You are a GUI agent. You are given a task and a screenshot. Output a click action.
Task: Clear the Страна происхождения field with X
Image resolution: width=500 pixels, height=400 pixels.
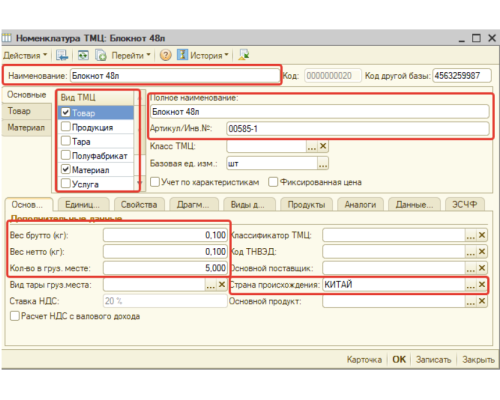[x=482, y=284]
